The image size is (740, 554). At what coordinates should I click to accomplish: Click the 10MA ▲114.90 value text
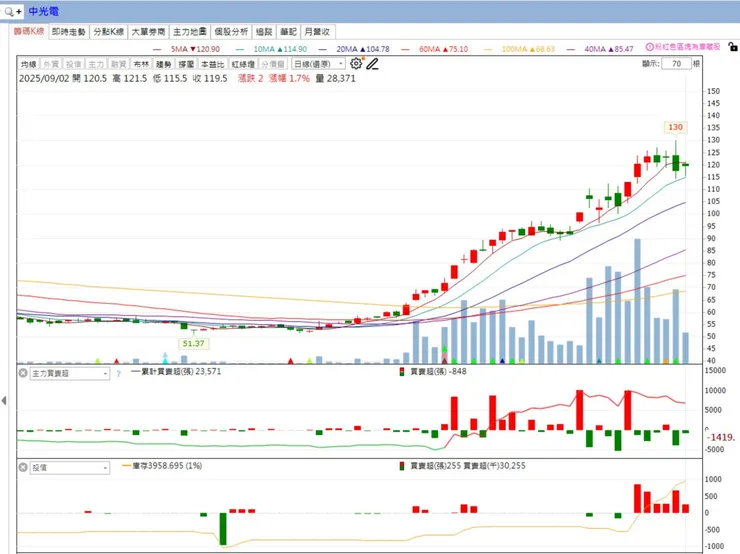280,49
